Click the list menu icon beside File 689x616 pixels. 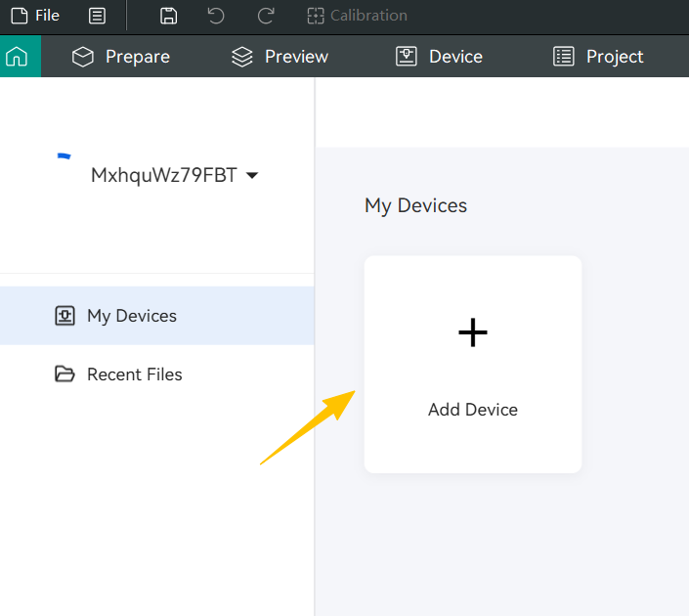click(x=97, y=16)
